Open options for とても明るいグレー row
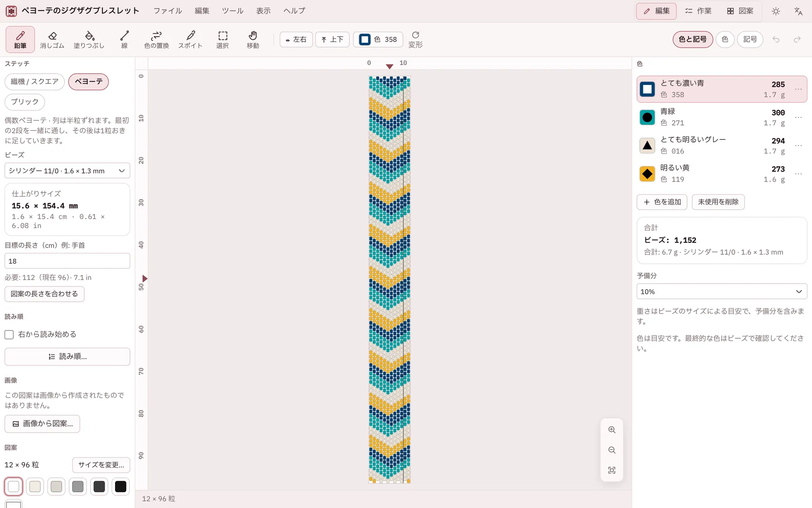812x508 pixels. point(798,145)
